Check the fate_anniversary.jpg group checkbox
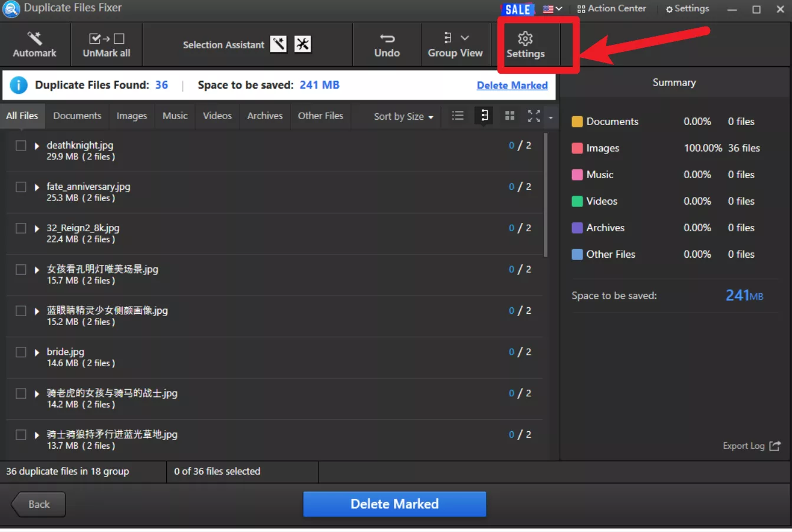This screenshot has width=792, height=532. (x=21, y=187)
